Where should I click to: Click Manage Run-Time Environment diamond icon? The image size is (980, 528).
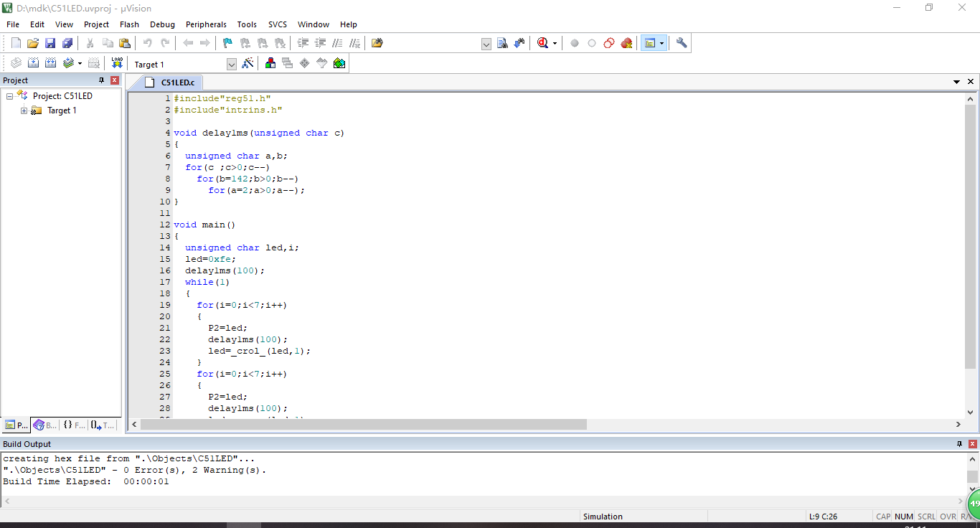point(305,63)
